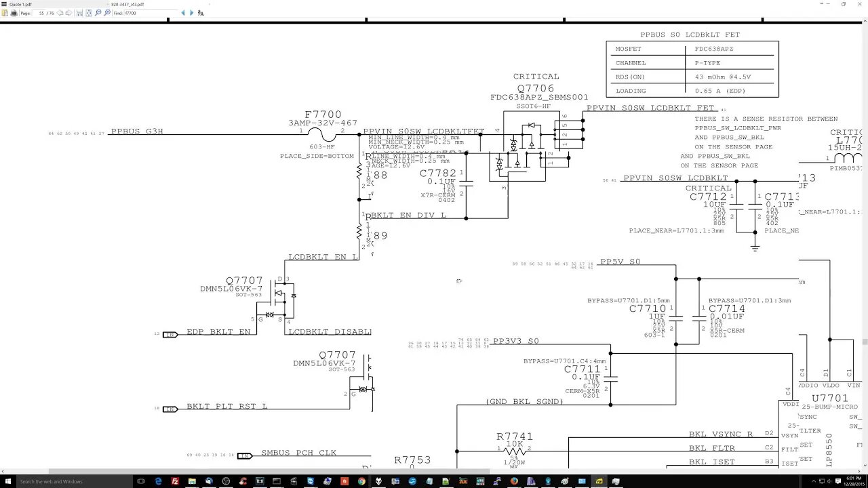Click the BKL_VSYNC_R signal label

click(721, 434)
